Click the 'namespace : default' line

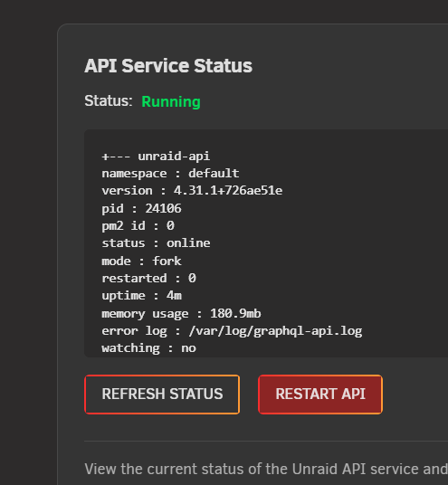tap(170, 174)
